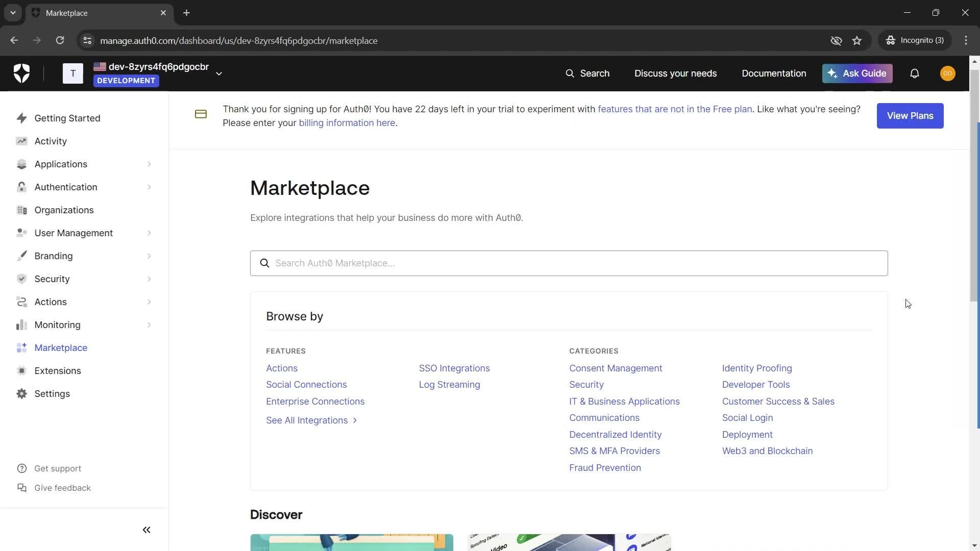
Task: Open Consent Management category
Action: pyautogui.click(x=616, y=368)
